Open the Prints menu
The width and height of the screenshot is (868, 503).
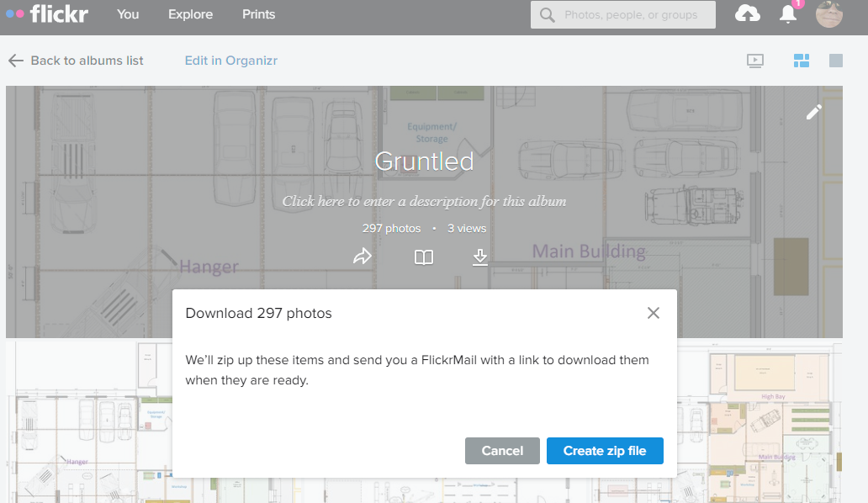coord(258,14)
